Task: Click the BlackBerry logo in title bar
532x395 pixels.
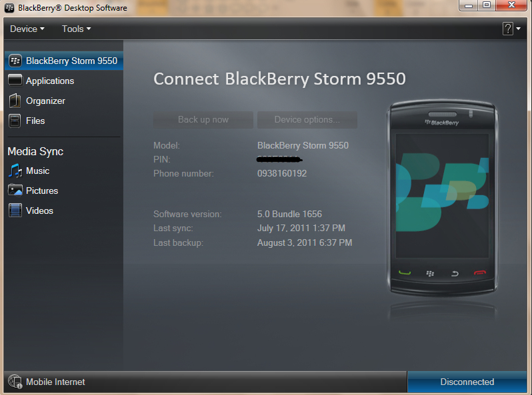Action: coord(9,7)
